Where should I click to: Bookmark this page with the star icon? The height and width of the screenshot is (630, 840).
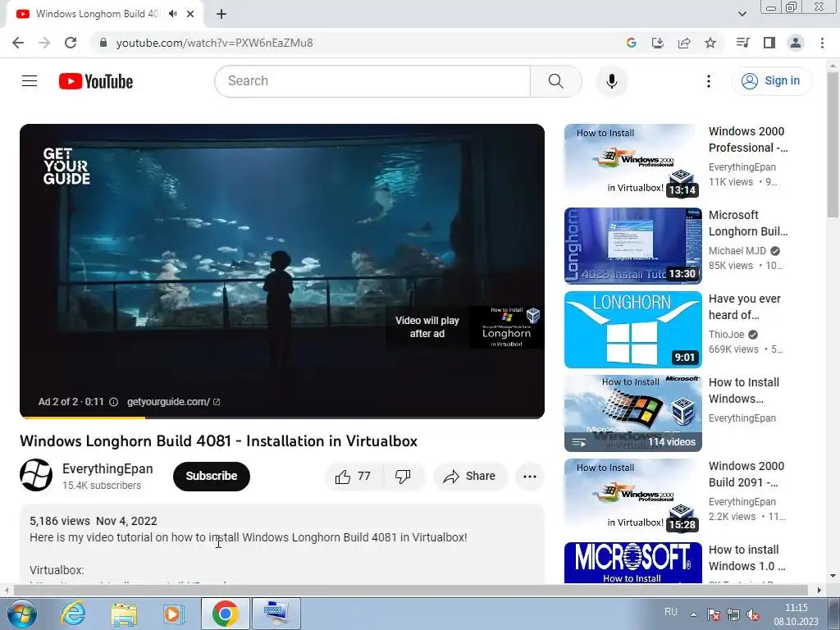coord(710,43)
